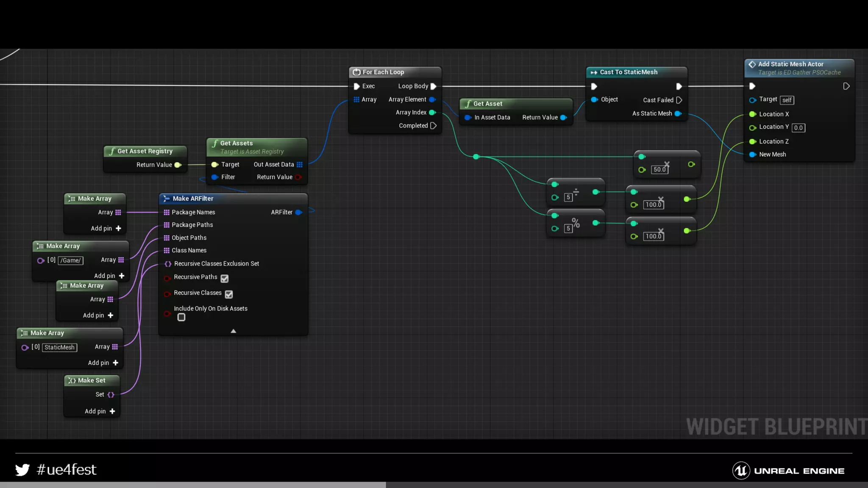Collapse the Make ARFilter advanced pins arrow

click(x=233, y=331)
